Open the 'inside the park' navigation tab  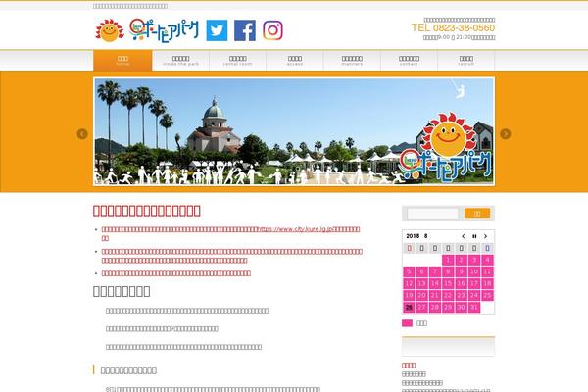[180, 60]
